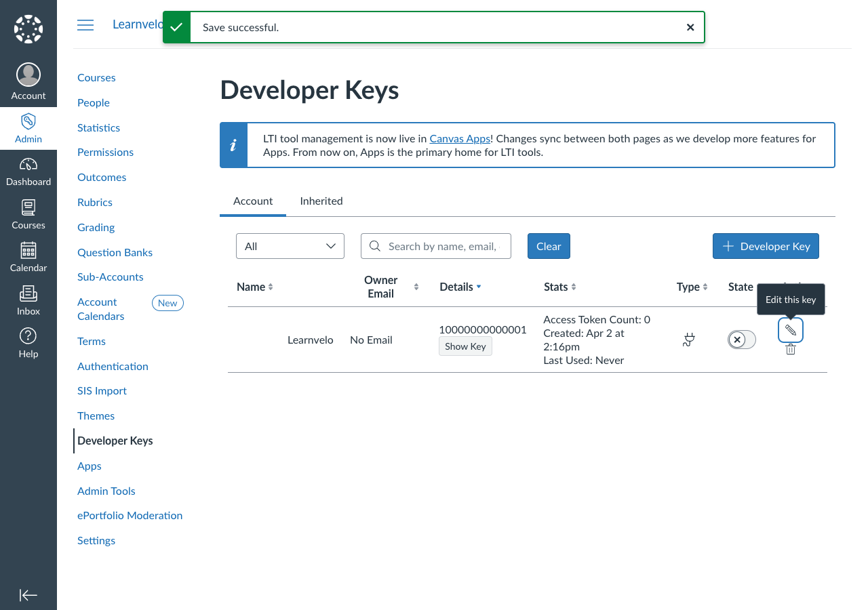Click Show Key for the Learnvelo key

(465, 346)
